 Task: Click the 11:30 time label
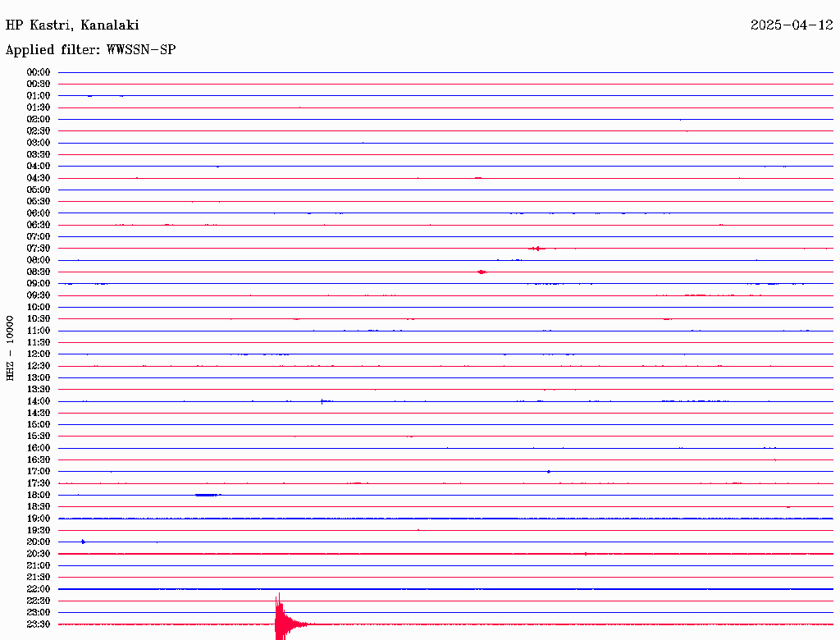pos(39,342)
